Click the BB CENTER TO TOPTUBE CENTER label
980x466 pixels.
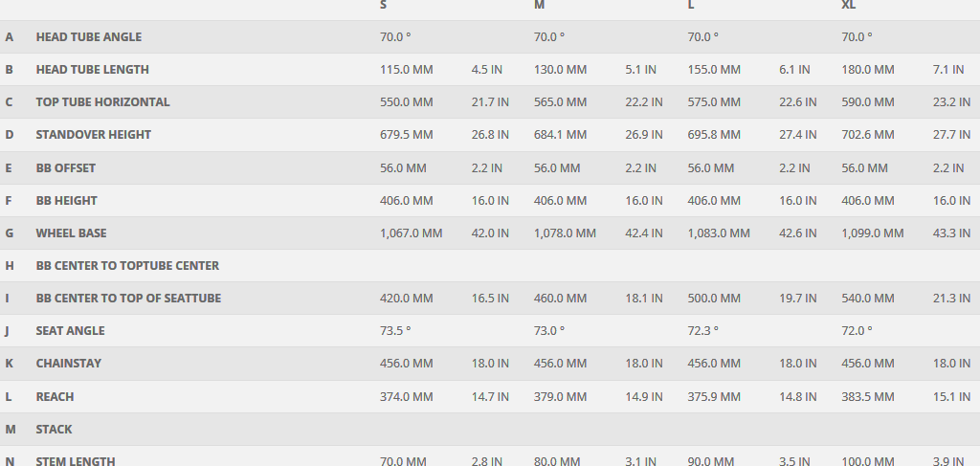tap(127, 266)
